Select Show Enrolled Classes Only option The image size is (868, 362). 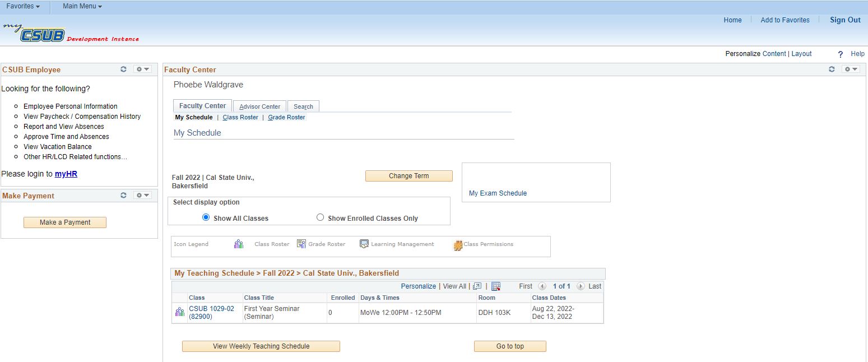click(x=320, y=217)
